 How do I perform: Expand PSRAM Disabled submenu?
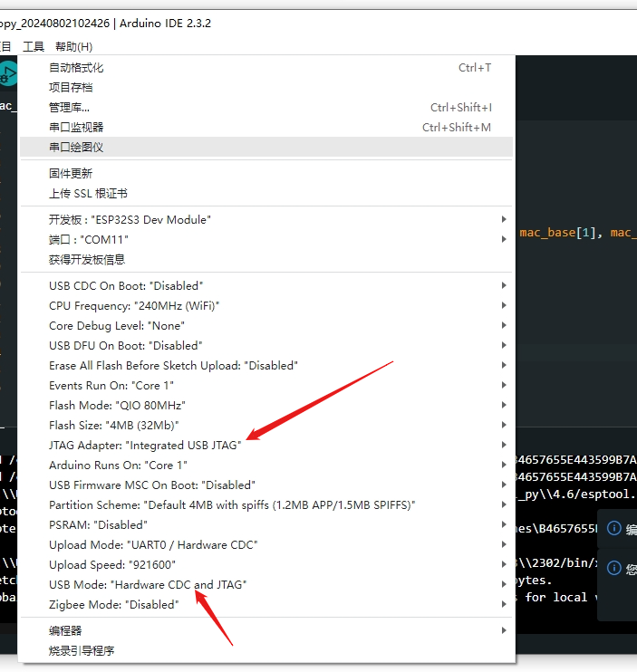click(x=266, y=525)
